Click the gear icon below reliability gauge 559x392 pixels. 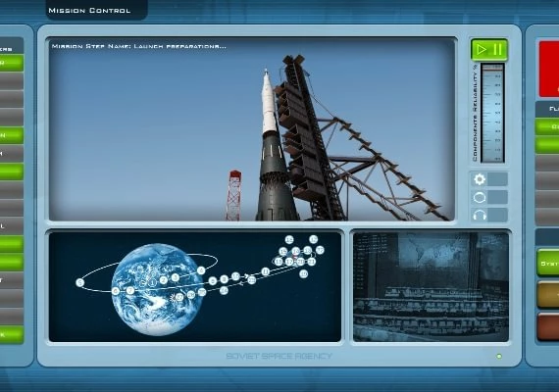(x=480, y=179)
